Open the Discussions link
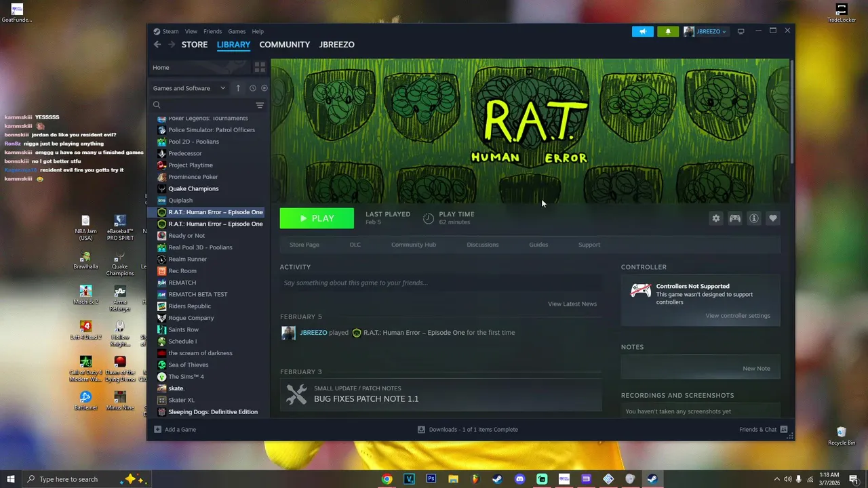The image size is (868, 488). tap(483, 245)
